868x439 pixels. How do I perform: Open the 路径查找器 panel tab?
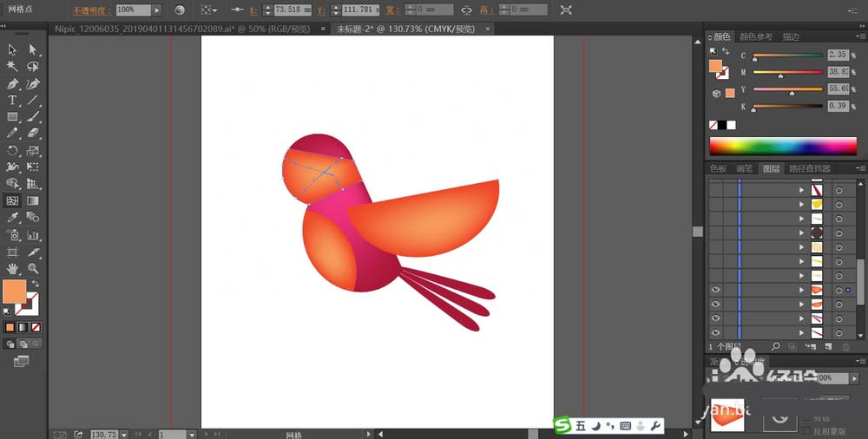809,168
